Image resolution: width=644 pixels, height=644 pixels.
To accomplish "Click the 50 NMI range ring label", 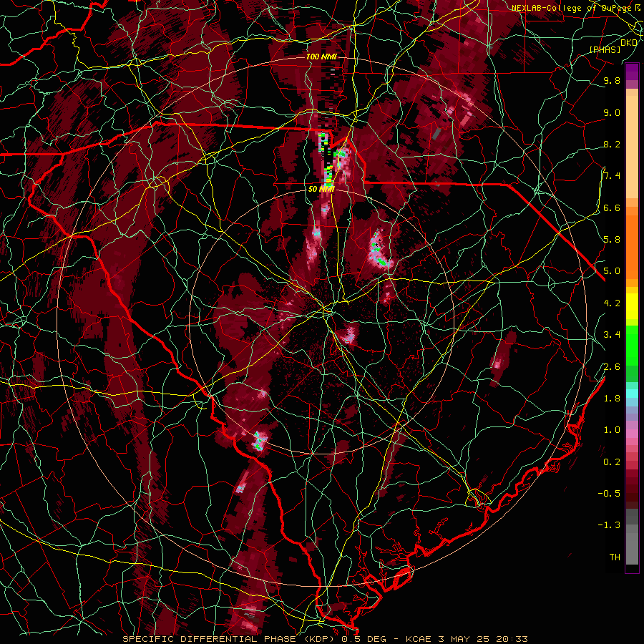I will [321, 189].
